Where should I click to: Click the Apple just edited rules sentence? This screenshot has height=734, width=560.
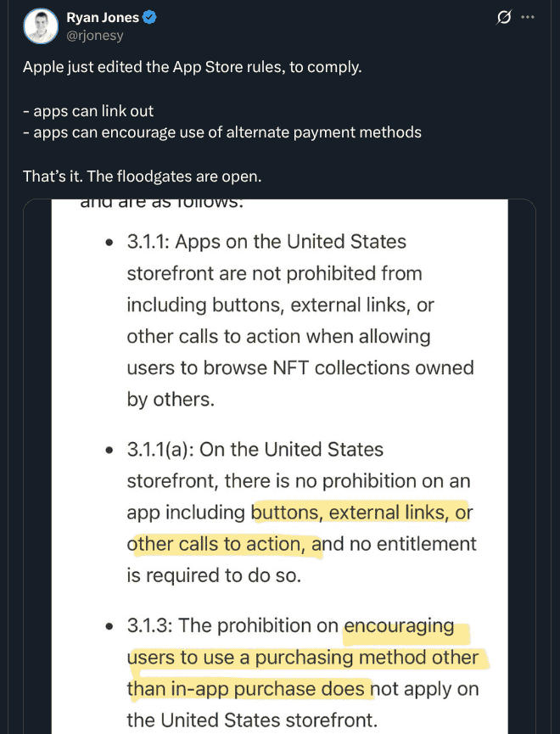click(191, 66)
